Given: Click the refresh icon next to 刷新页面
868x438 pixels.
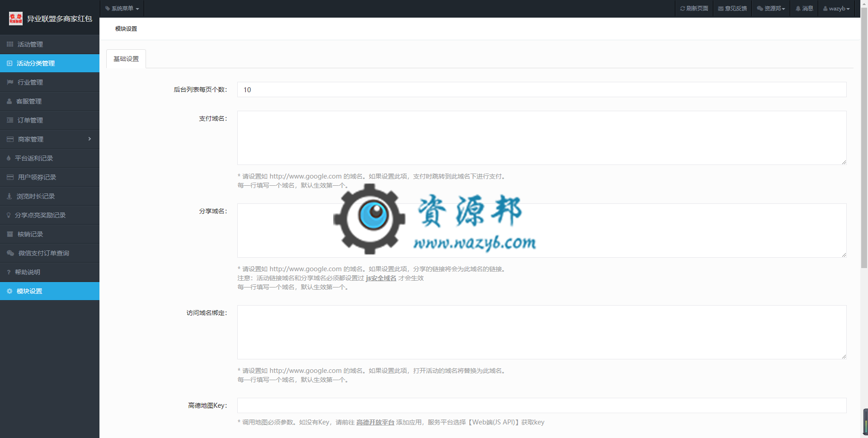Looking at the screenshot, I should (683, 9).
